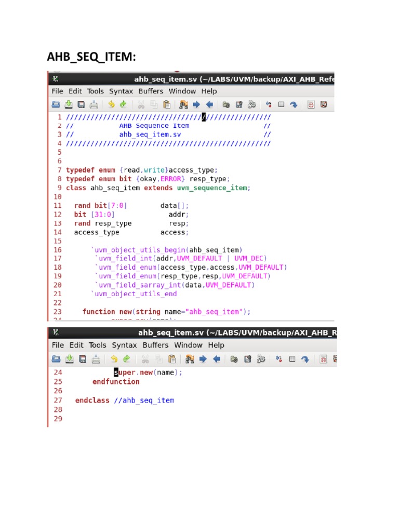The image size is (399, 532).
Task: Click Help lifebuoy icon in top gVim toolbar
Action: [311, 104]
